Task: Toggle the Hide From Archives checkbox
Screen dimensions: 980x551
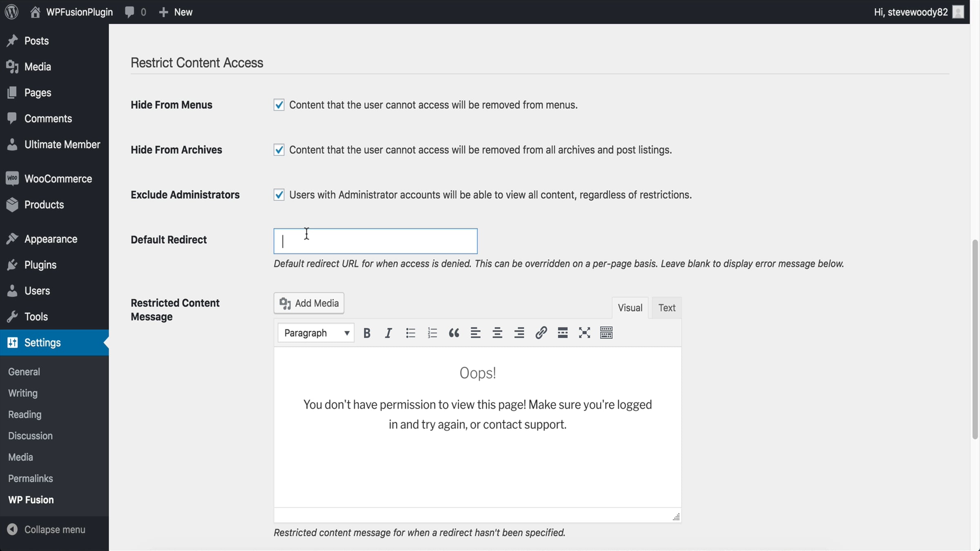Action: pos(279,150)
